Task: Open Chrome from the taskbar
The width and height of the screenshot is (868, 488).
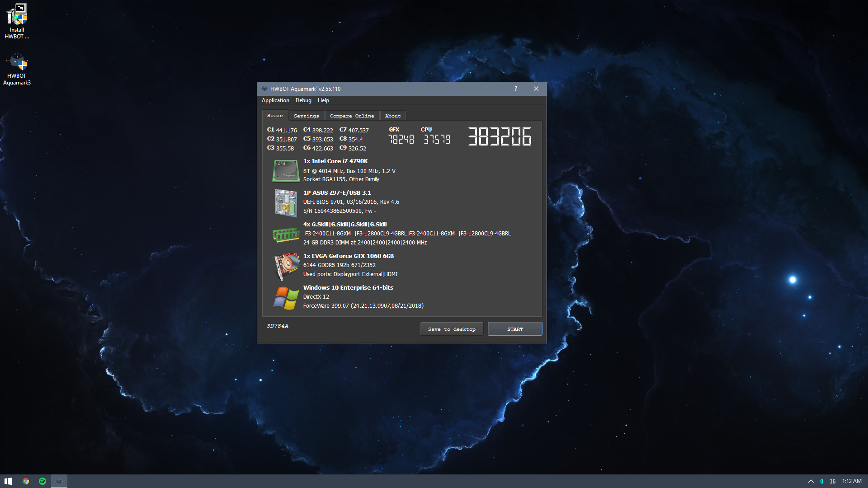Action: click(x=26, y=481)
